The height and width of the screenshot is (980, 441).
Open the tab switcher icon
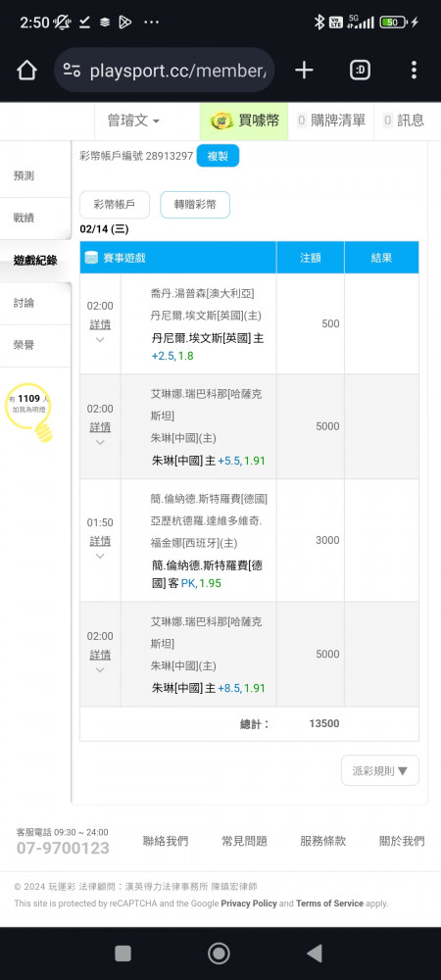pyautogui.click(x=360, y=70)
